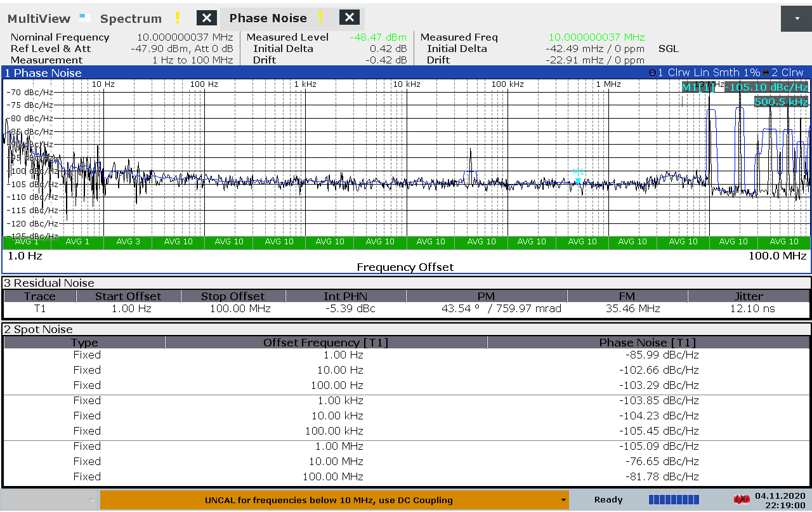The image size is (812, 512).
Task: Click the T1 trace row cell
Action: click(40, 309)
